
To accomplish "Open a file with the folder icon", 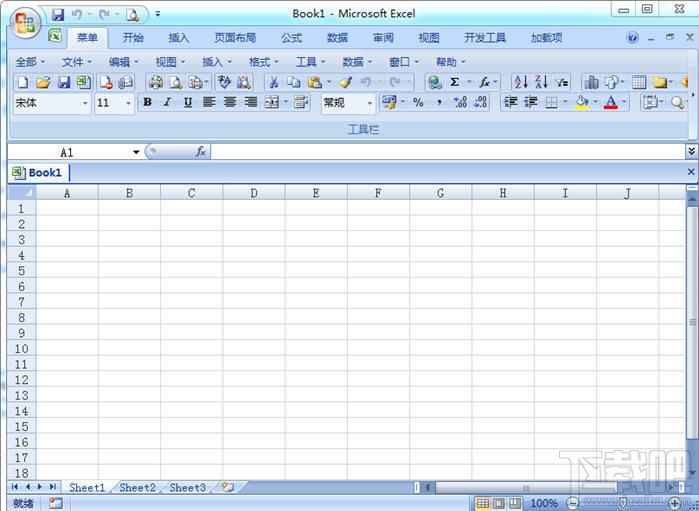I will (x=43, y=82).
